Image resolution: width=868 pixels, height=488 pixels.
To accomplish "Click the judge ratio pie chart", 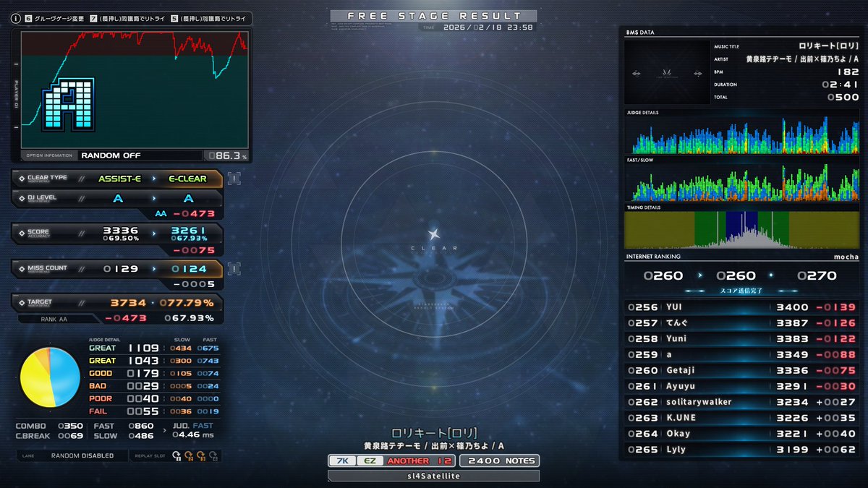I will tap(50, 377).
